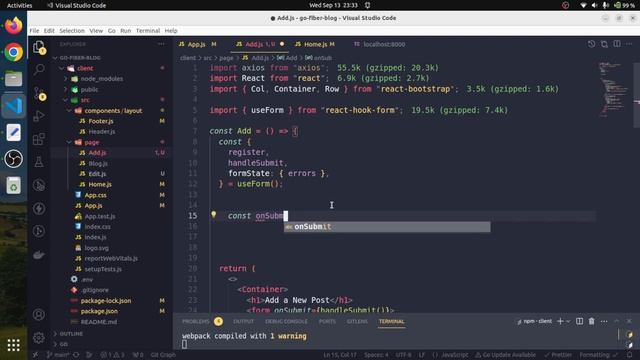This screenshot has height=360, width=640.
Task: Click the code minimap overview
Action: [613, 90]
